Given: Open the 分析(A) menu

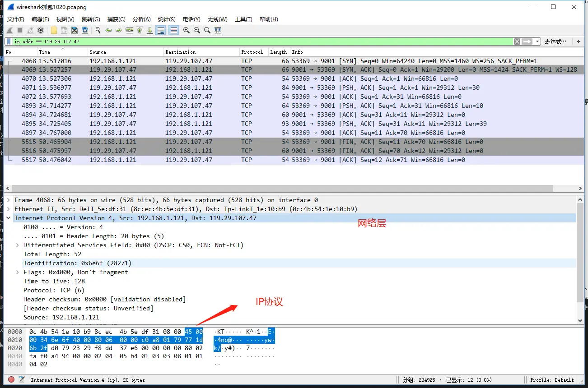Looking at the screenshot, I should tap(141, 19).
